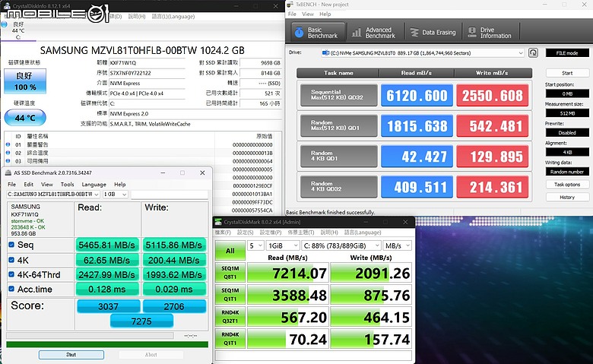The image size is (593, 364).
Task: Open Task options in TxBENCH
Action: [567, 185]
